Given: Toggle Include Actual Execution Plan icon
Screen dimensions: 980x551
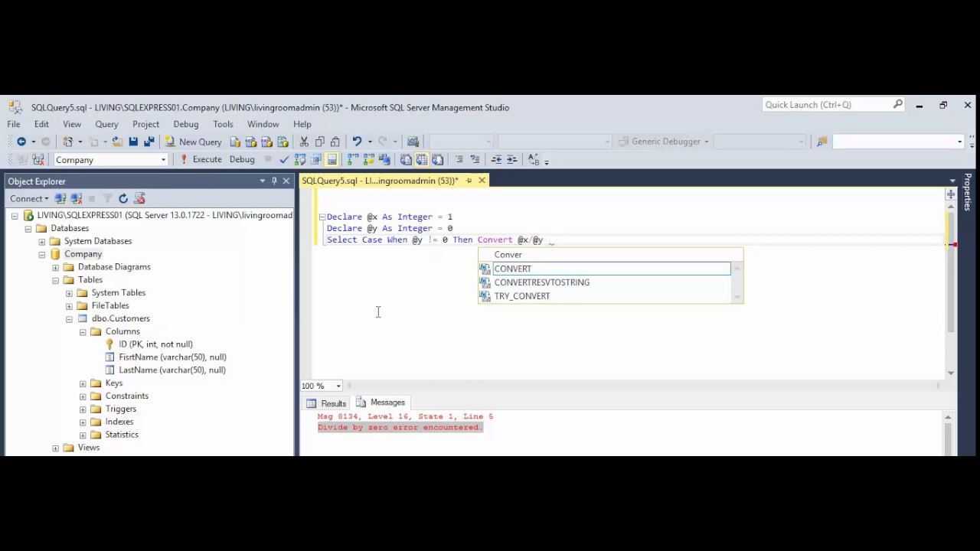Looking at the screenshot, I should pyautogui.click(x=352, y=159).
